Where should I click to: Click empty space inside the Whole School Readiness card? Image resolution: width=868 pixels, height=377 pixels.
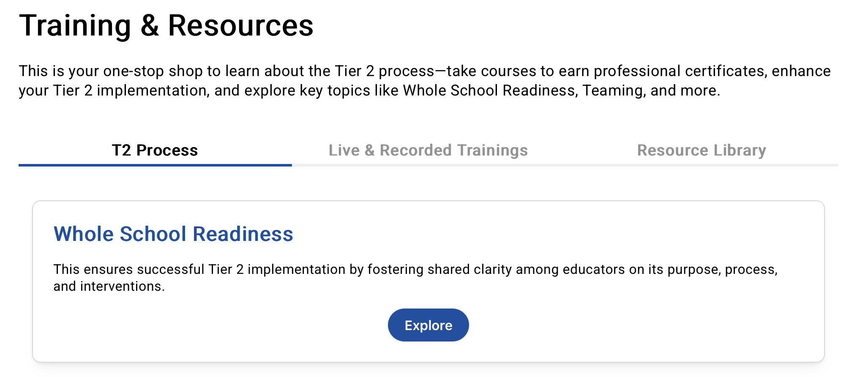coord(634,325)
